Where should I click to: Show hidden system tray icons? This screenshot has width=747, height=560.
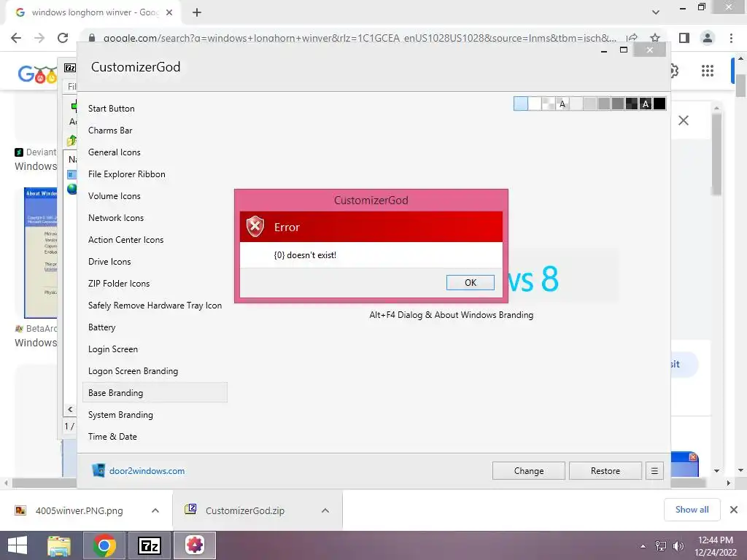pyautogui.click(x=643, y=546)
